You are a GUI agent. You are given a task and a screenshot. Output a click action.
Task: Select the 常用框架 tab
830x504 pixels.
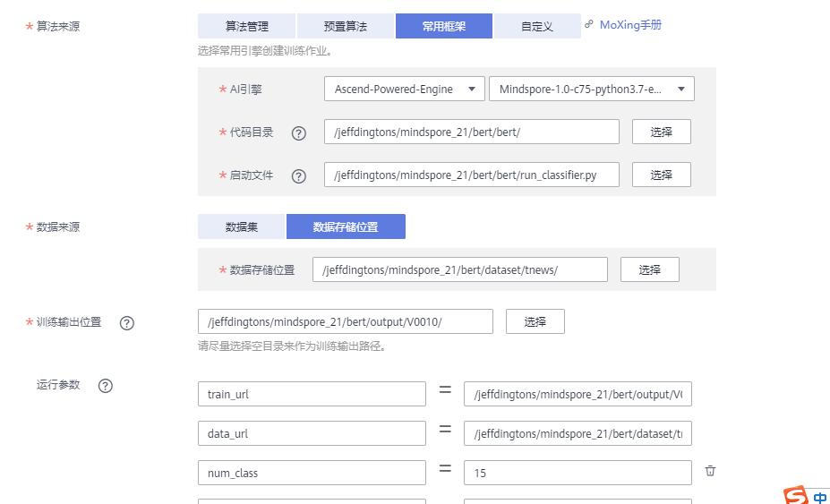(x=444, y=26)
